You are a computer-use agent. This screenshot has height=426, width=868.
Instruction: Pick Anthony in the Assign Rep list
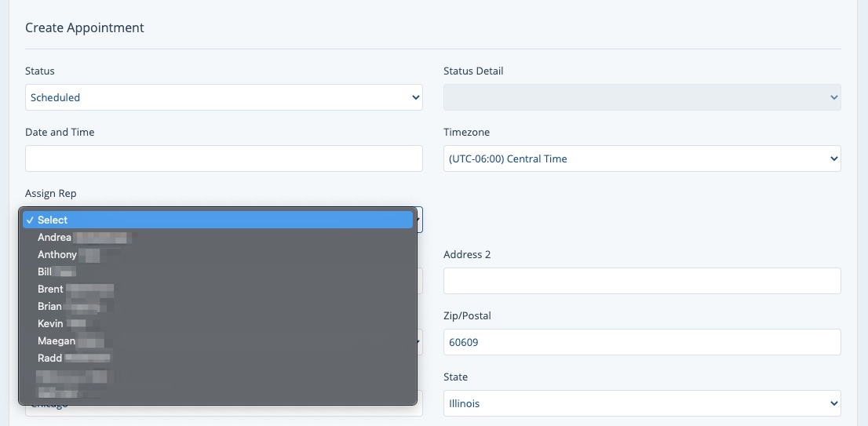point(217,254)
